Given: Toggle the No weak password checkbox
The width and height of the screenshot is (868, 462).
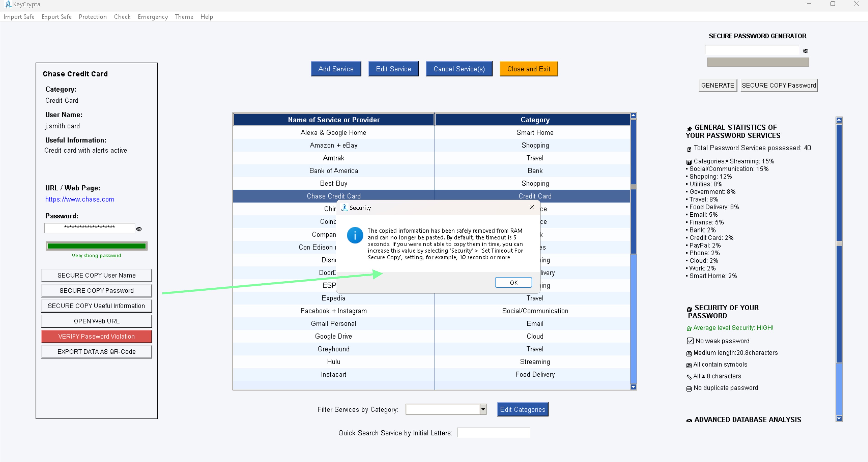Looking at the screenshot, I should point(690,341).
